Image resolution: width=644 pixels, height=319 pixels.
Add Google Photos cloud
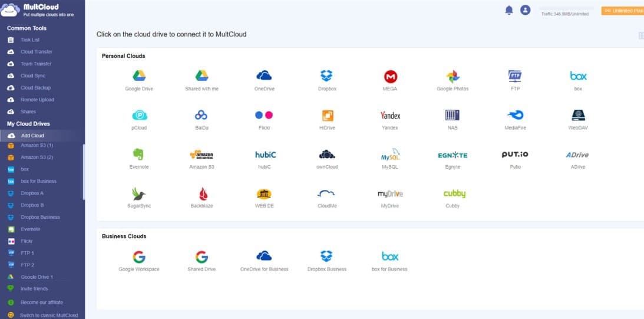453,81
